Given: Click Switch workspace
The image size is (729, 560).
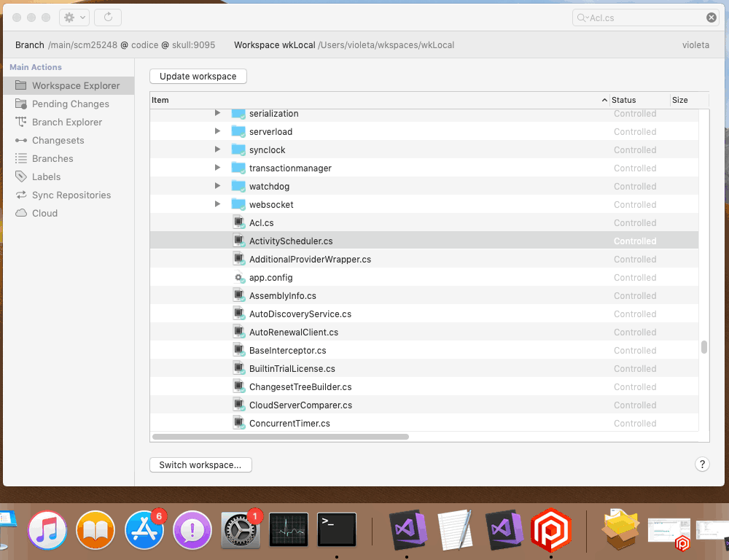Looking at the screenshot, I should [x=200, y=464].
